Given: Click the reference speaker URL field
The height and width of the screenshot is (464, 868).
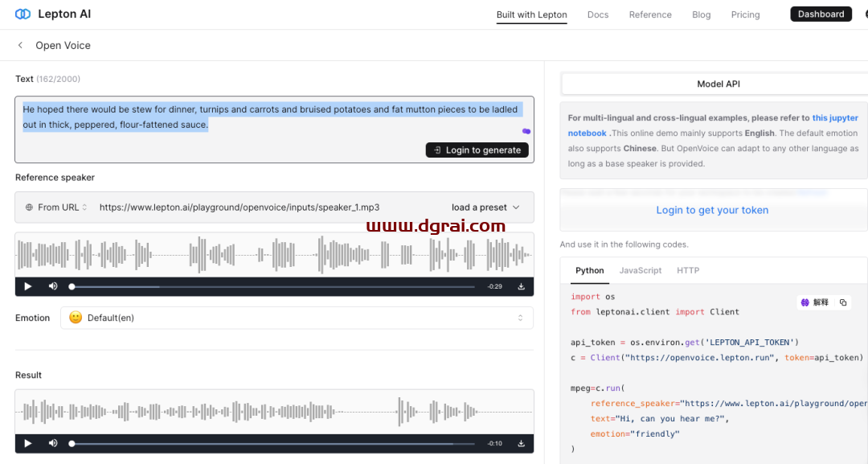Looking at the screenshot, I should [x=240, y=207].
